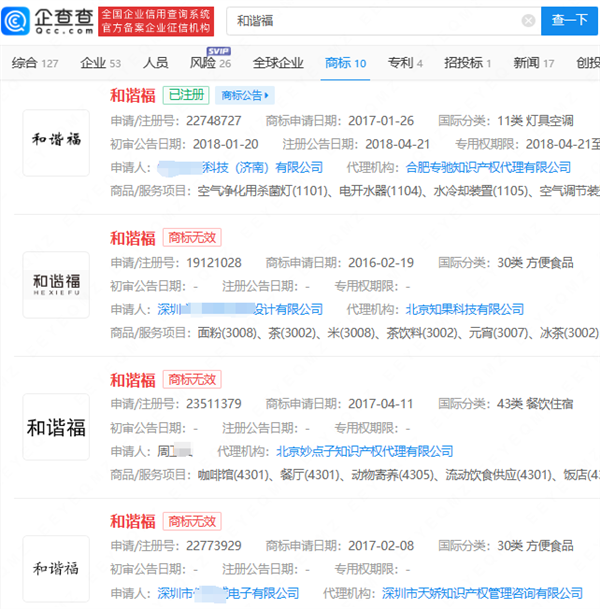
Task: Click the Qcc.com logo icon
Action: (19, 21)
